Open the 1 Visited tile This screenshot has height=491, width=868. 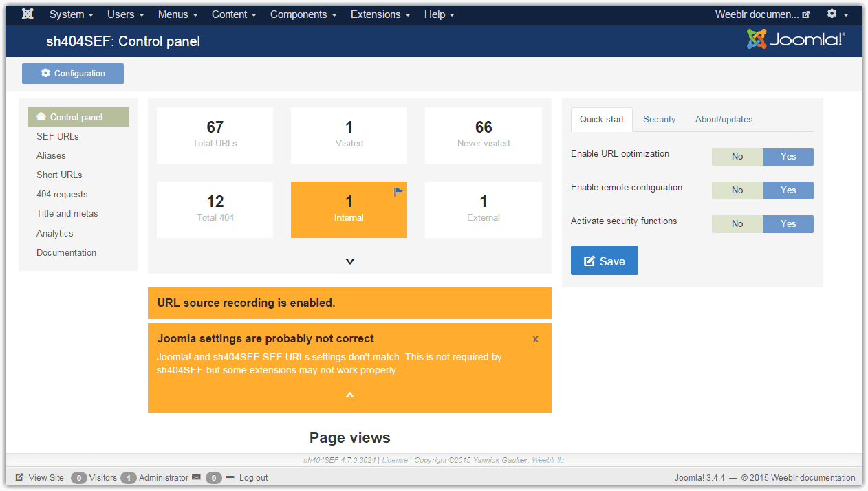pos(349,135)
